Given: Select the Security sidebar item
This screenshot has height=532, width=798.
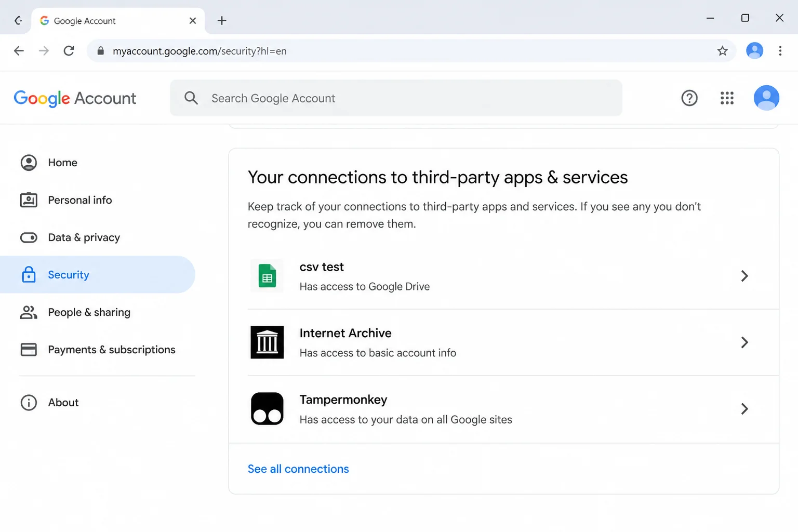Looking at the screenshot, I should point(98,275).
